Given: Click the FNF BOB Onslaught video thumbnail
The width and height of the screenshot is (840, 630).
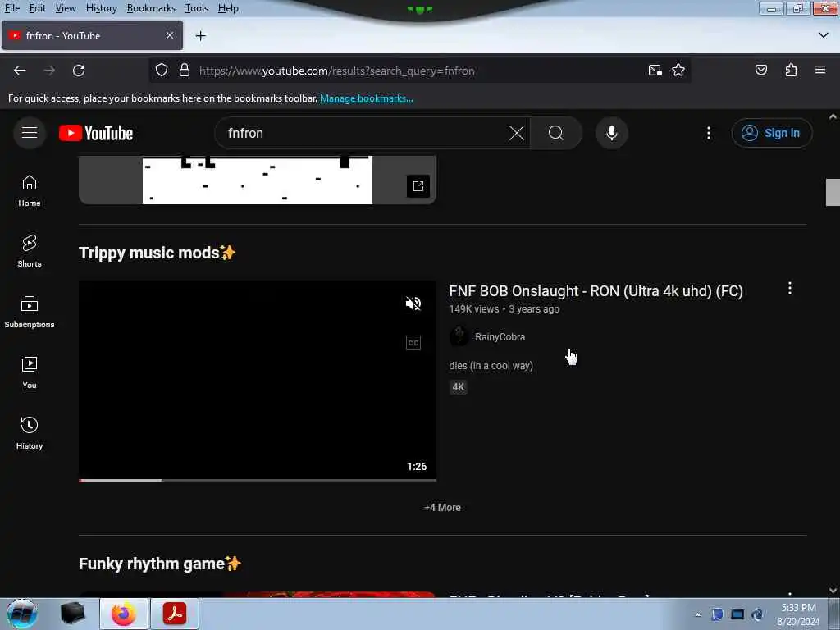Looking at the screenshot, I should point(257,380).
